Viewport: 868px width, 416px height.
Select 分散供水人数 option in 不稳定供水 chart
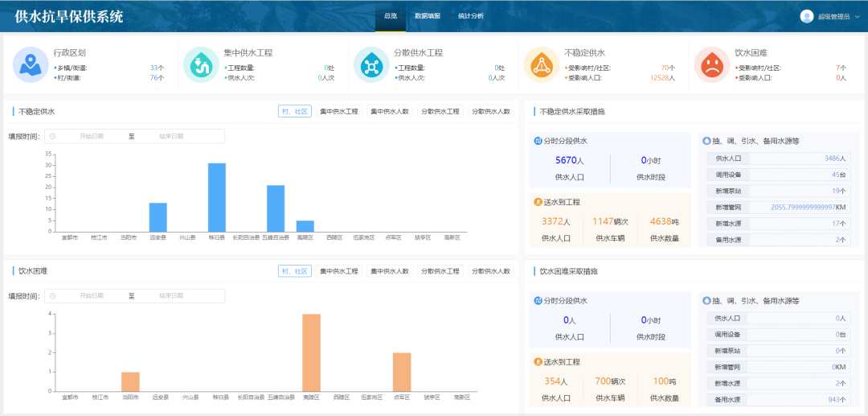click(x=491, y=112)
